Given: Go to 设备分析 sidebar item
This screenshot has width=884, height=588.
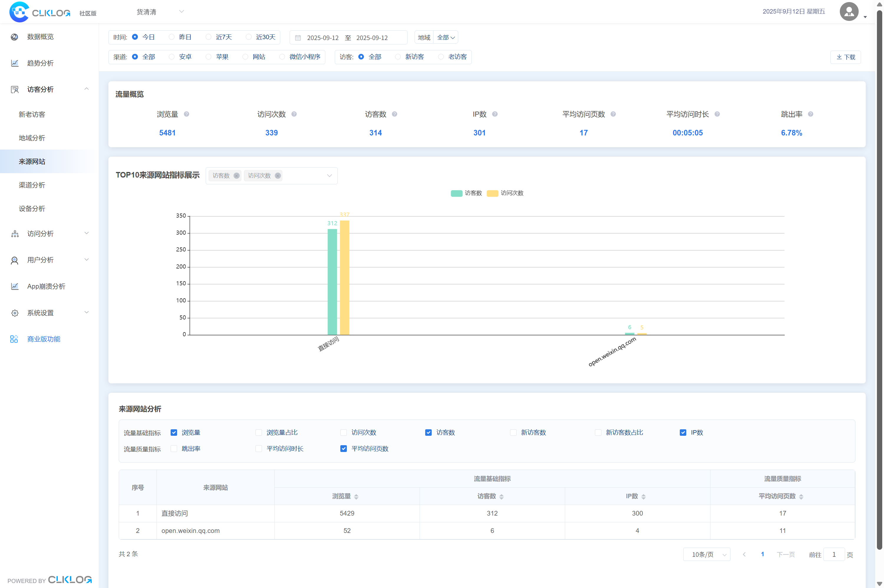Looking at the screenshot, I should (x=32, y=208).
